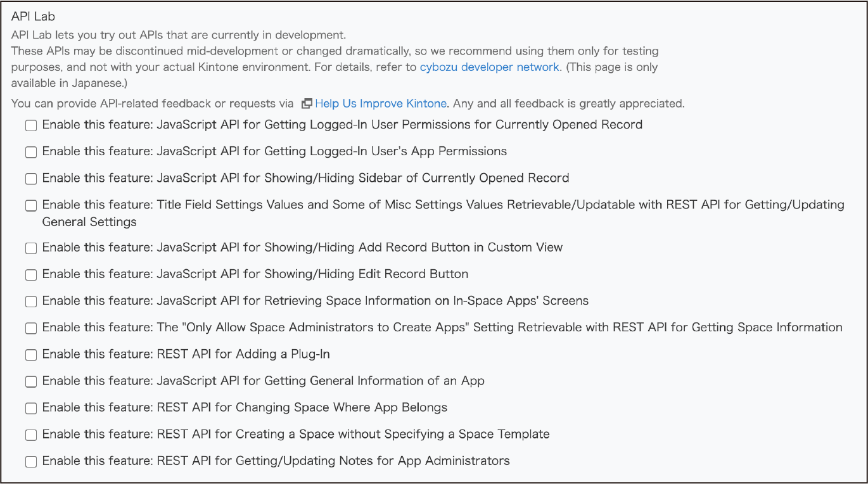Viewport: 868px width, 484px height.
Task: Check the Showing/Hiding Edit Record Button option
Action: pyautogui.click(x=31, y=275)
